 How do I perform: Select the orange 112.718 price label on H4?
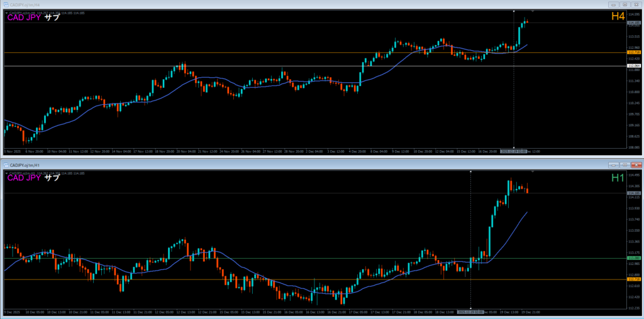633,52
